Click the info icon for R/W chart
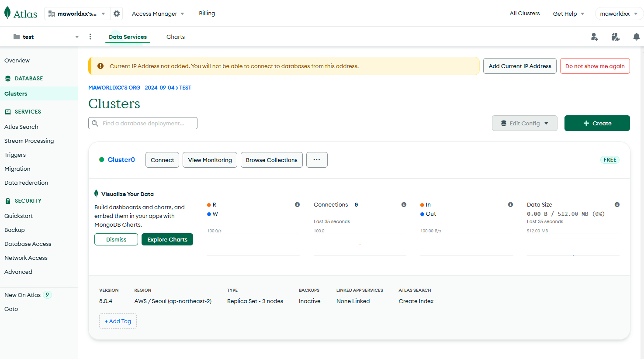Image resolution: width=644 pixels, height=359 pixels. point(297,204)
